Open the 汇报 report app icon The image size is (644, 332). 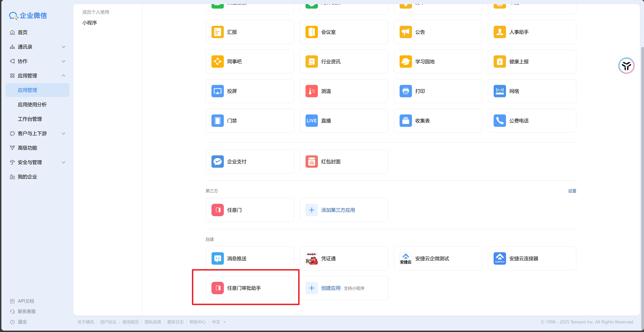coord(217,32)
